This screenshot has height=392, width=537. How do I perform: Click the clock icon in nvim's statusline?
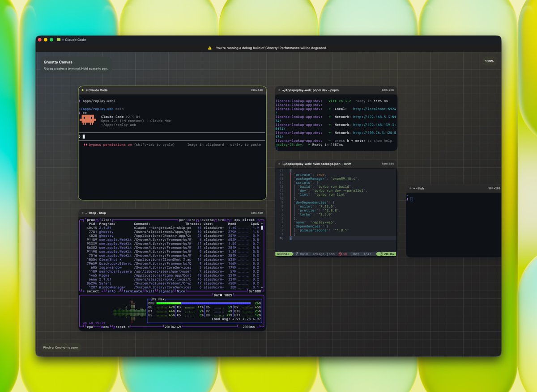(381, 254)
